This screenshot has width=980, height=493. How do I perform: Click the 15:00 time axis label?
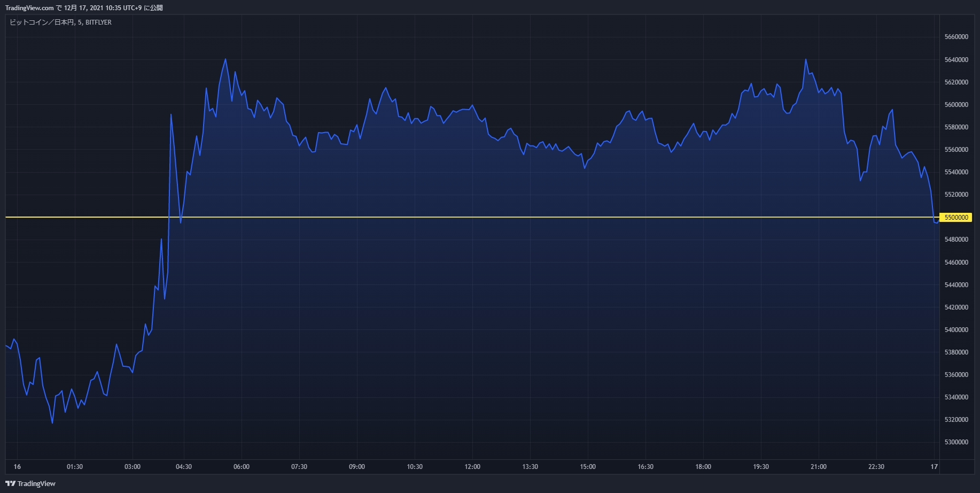(588, 467)
